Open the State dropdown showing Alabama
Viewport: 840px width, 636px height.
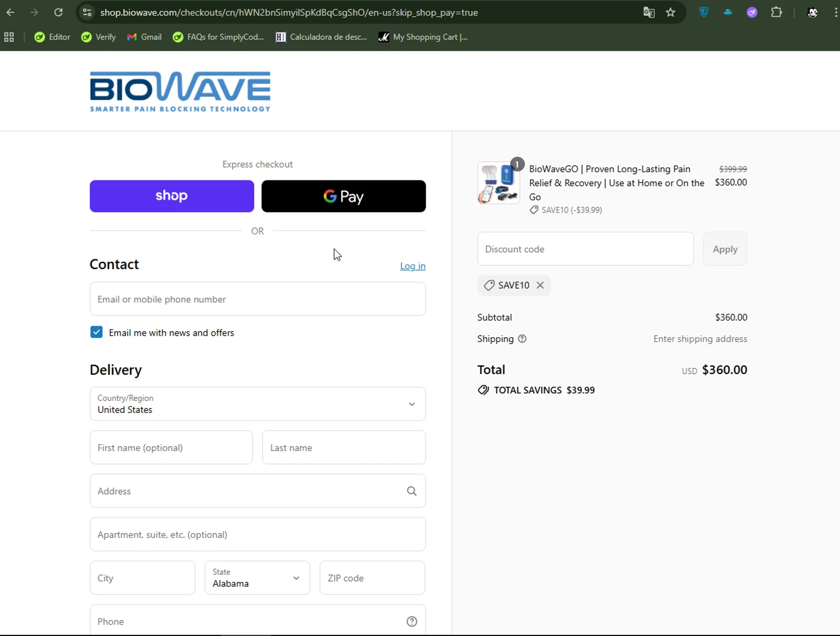pyautogui.click(x=258, y=578)
